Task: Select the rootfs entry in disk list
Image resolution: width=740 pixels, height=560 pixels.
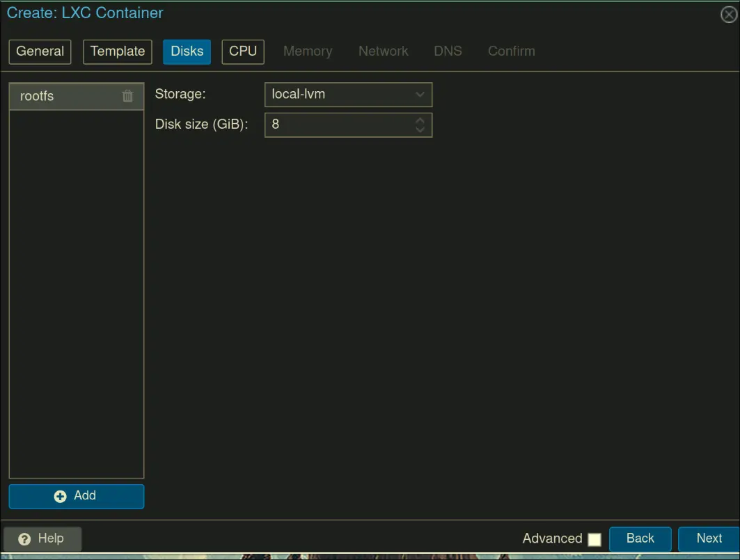Action: point(63,97)
